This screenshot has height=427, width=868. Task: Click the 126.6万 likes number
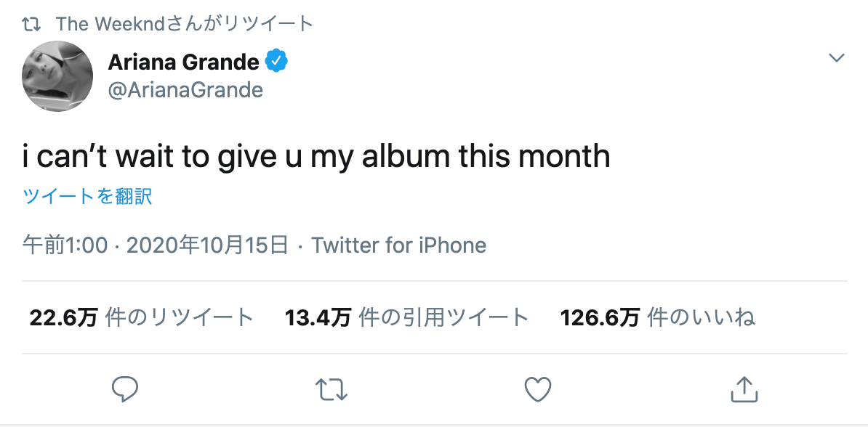pos(600,317)
